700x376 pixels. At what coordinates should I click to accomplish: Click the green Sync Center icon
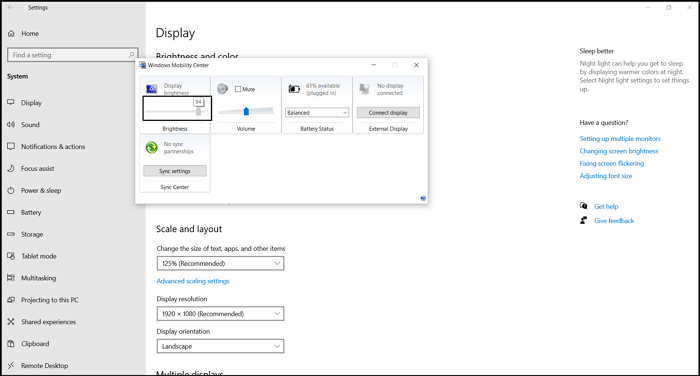(x=152, y=147)
